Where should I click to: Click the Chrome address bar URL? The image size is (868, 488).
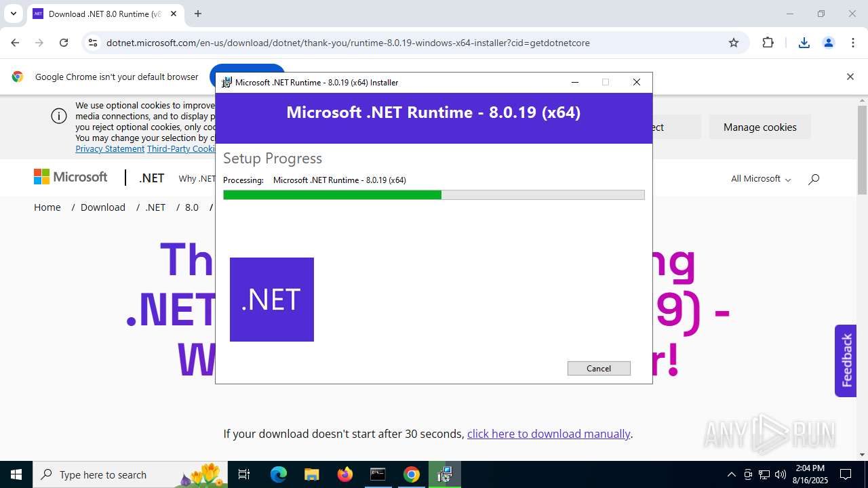[348, 43]
